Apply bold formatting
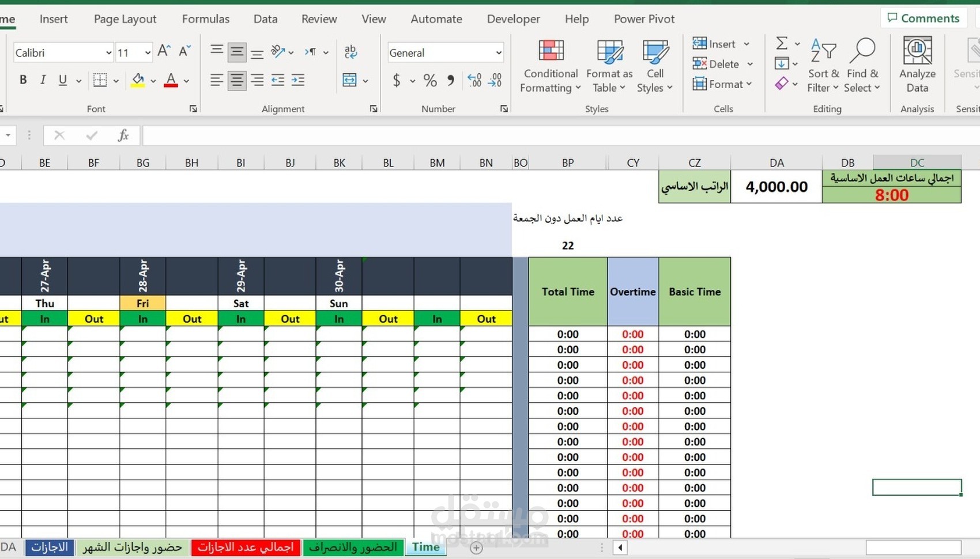Viewport: 980px width, 559px height. [23, 80]
